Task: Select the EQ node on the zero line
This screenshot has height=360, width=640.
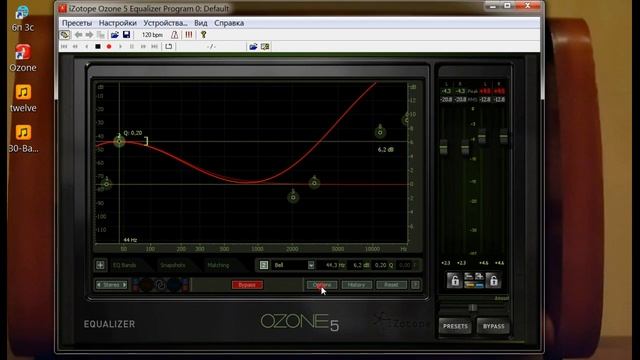Action: (314, 183)
